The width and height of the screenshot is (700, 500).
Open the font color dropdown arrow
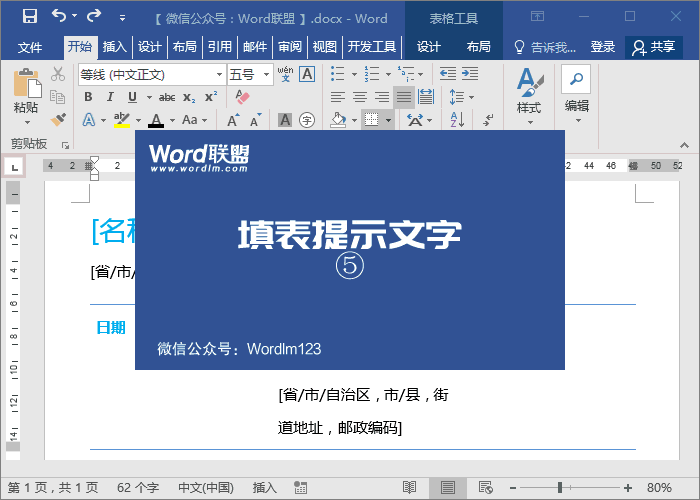pos(172,120)
